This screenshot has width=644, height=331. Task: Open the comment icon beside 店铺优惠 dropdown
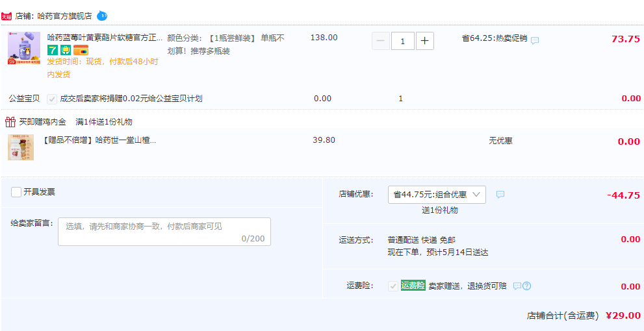pyautogui.click(x=500, y=195)
